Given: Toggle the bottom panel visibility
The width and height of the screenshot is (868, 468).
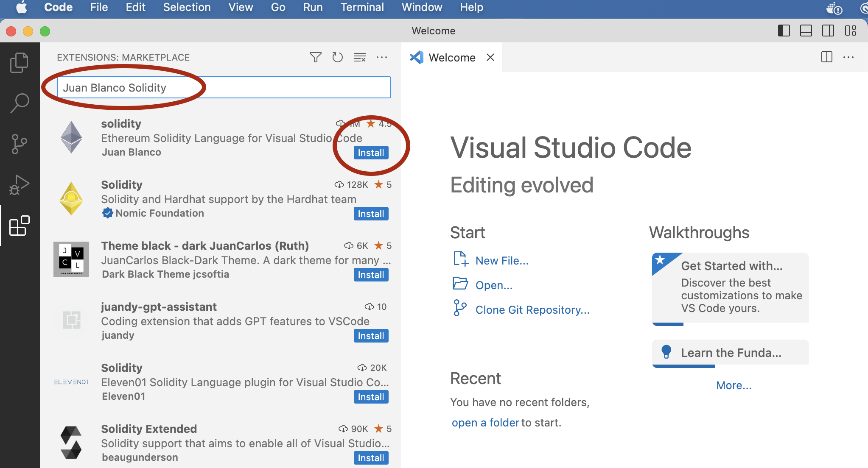Looking at the screenshot, I should [806, 31].
